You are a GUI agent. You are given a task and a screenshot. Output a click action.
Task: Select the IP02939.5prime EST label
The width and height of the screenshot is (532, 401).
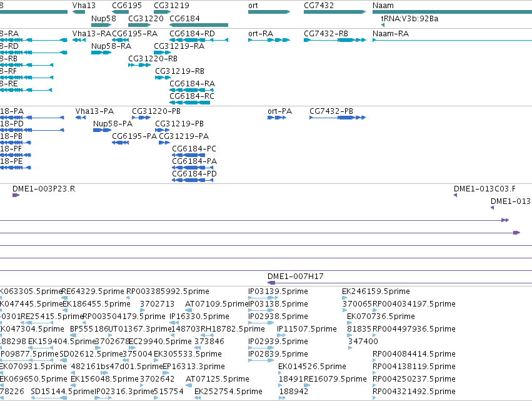click(278, 342)
